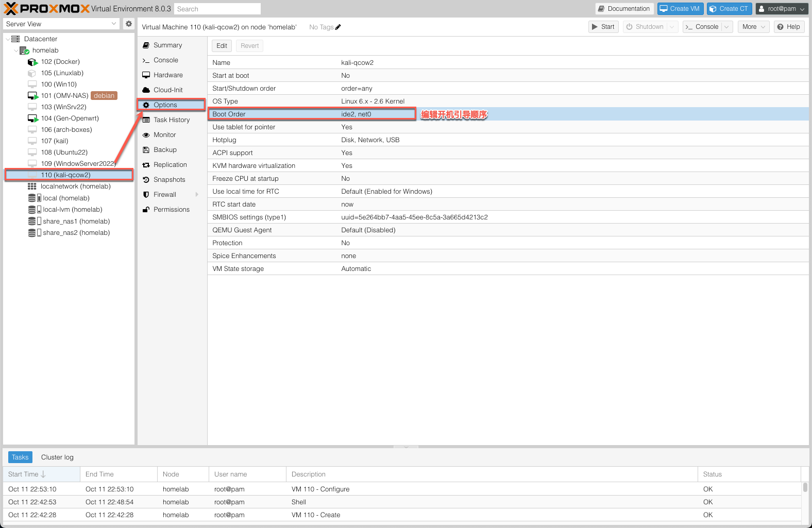The image size is (812, 528).
Task: Collapse the Datacenter tree node
Action: [x=7, y=39]
